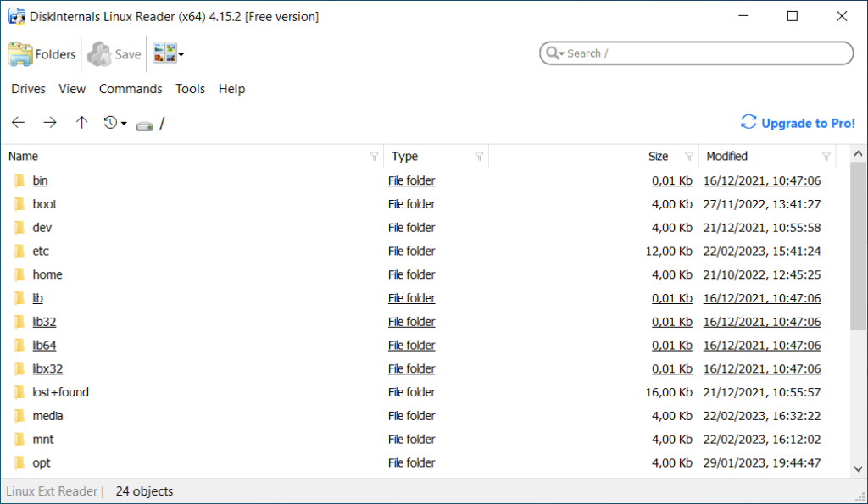Select the lib folder icon
Viewport: 868px width, 504px height.
coord(19,298)
